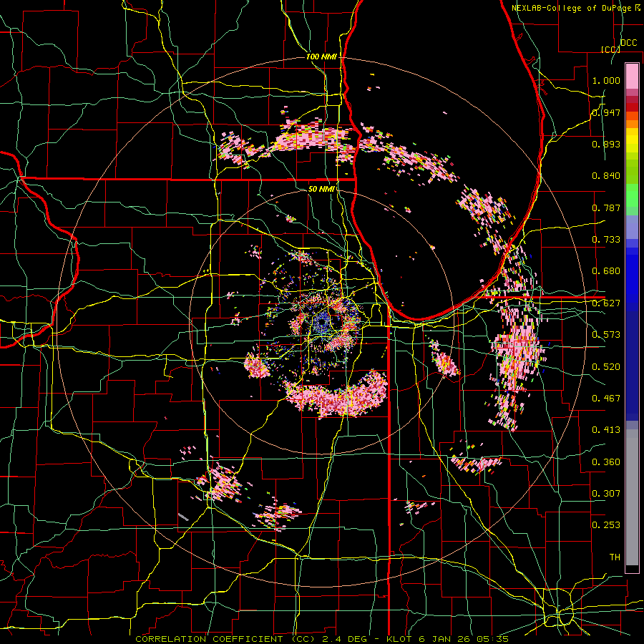Image resolution: width=644 pixels, height=644 pixels.
Task: Select the 0.520 scale value
Action: [x=606, y=367]
